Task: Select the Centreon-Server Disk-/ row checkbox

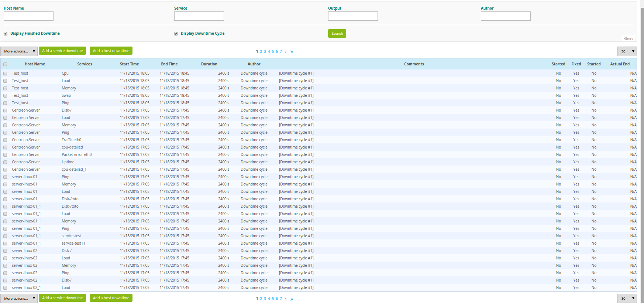Action: click(5, 110)
